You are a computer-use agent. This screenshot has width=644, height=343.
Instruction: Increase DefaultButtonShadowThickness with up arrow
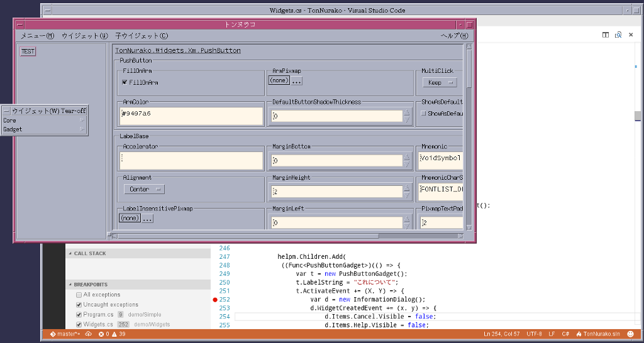pos(407,113)
